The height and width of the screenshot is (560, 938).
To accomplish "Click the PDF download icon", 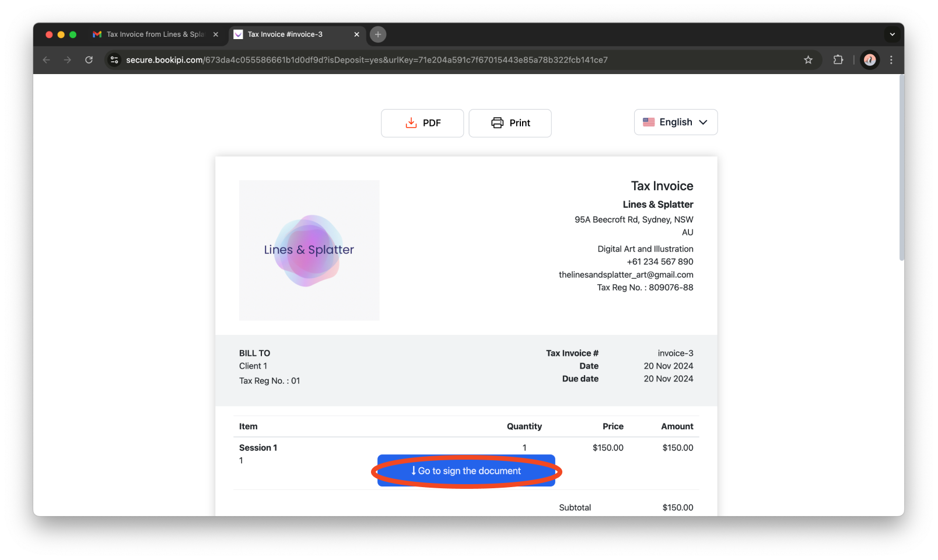I will tap(410, 123).
